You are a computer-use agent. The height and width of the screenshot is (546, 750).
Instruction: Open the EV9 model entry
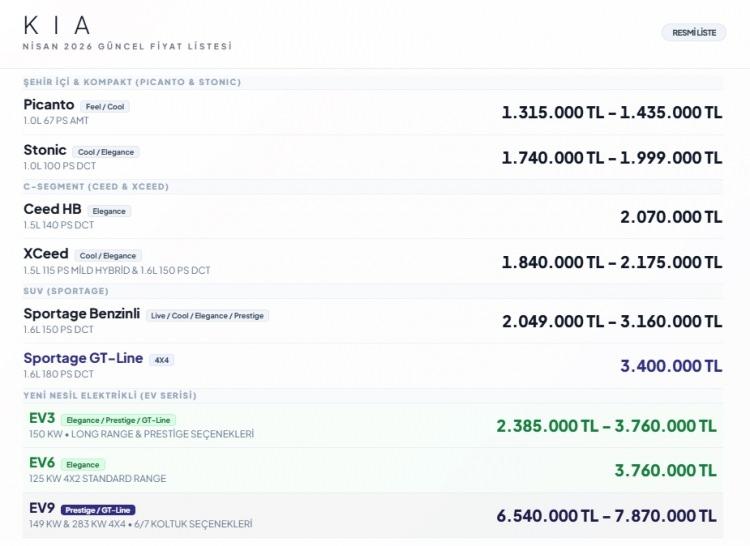coord(42,508)
